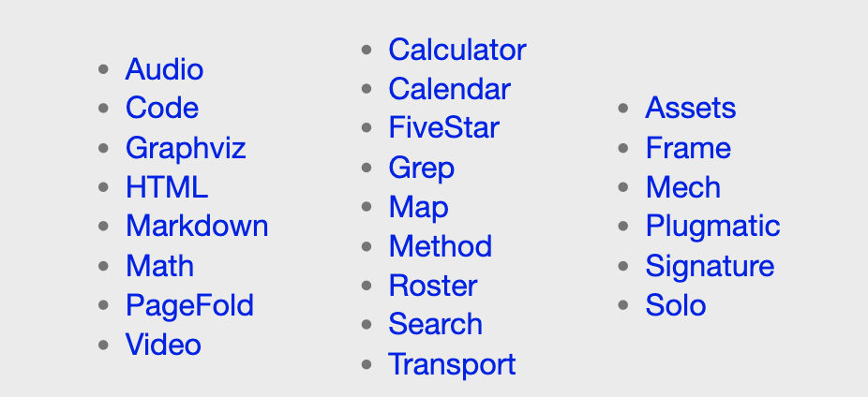
Task: Select the Solo link
Action: coord(675,306)
